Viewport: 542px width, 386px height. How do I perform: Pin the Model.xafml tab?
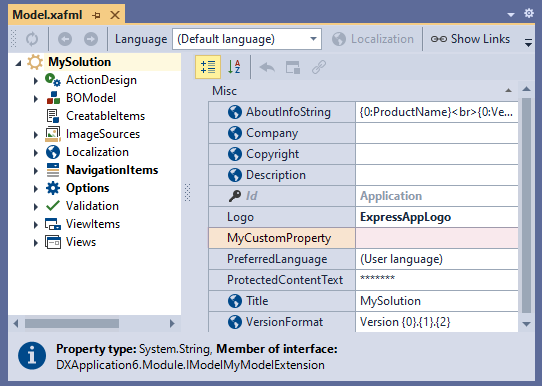click(96, 15)
